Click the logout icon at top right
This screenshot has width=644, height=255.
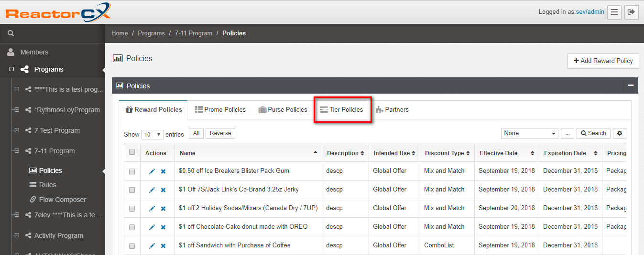pos(632,12)
